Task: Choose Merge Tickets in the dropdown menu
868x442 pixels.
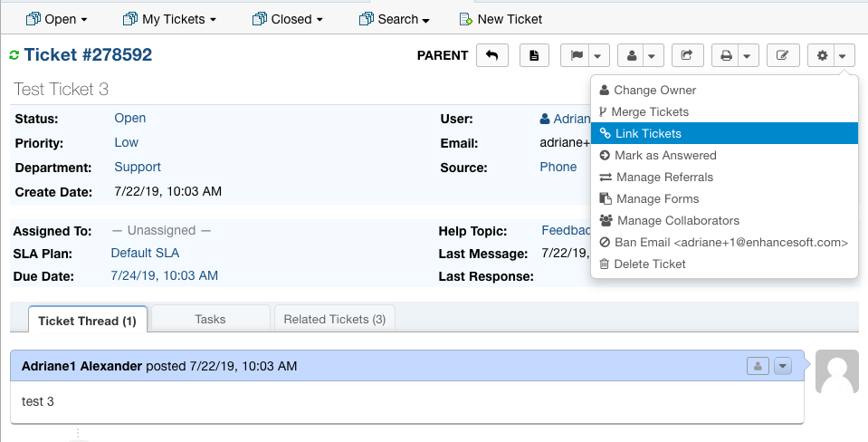Action: click(650, 111)
